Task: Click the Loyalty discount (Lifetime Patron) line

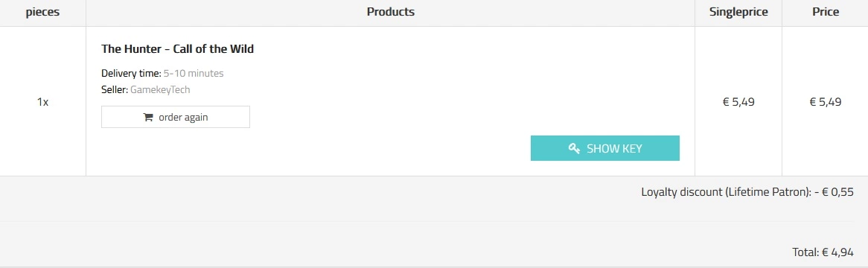Action: pos(747,192)
